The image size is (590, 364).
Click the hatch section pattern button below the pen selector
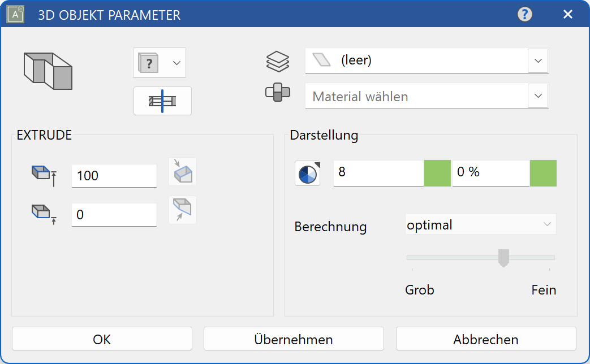[x=162, y=101]
